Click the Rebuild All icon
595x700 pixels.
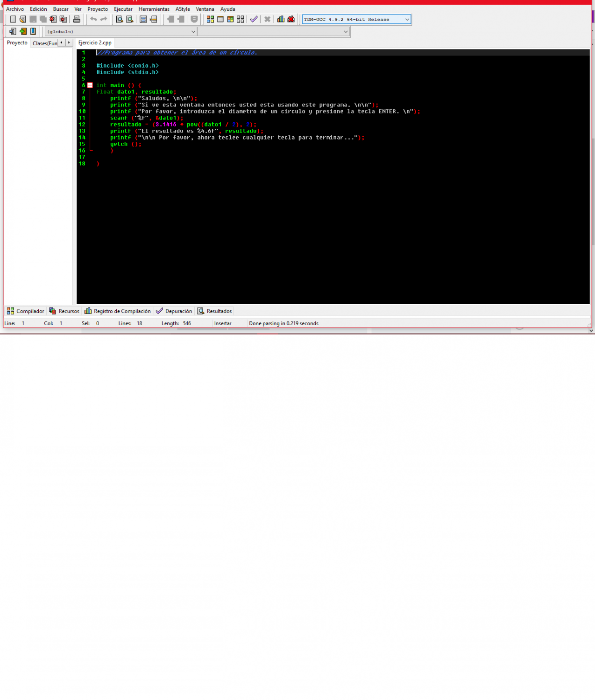[241, 19]
